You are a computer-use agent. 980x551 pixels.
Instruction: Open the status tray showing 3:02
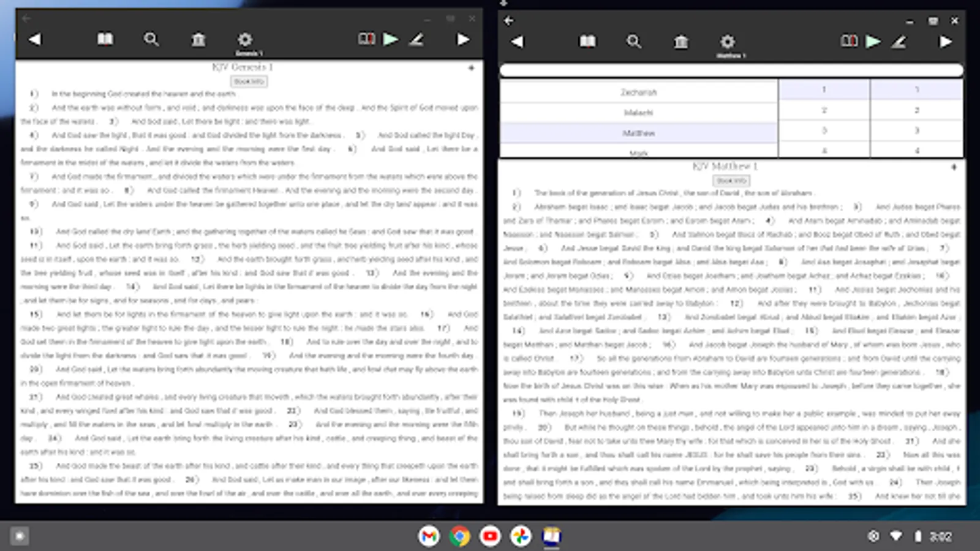click(910, 536)
